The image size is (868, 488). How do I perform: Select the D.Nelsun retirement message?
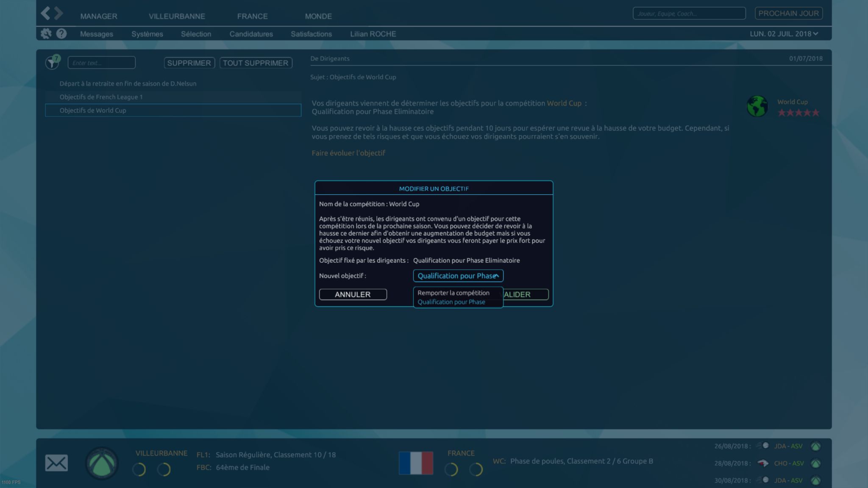click(173, 83)
